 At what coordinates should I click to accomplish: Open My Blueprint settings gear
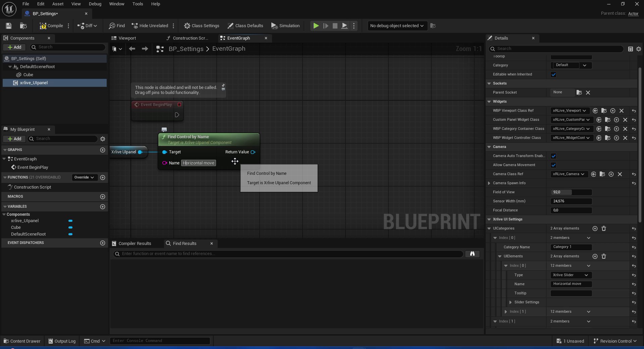(103, 139)
